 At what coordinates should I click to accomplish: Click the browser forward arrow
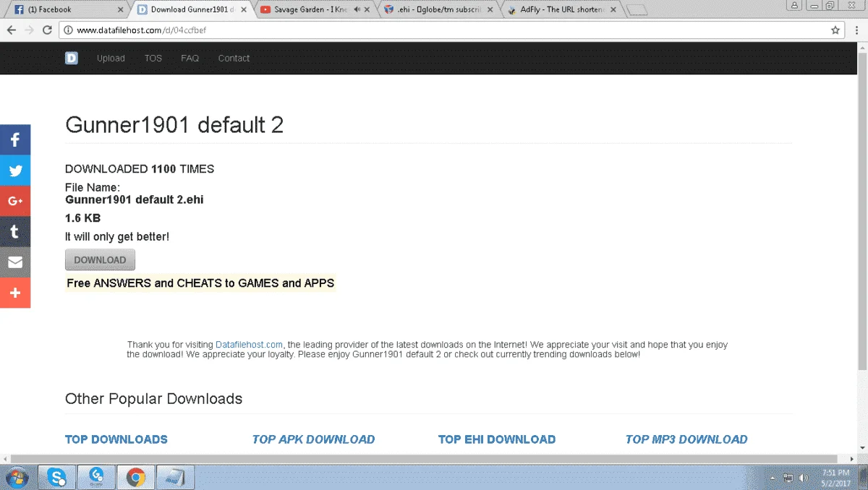tap(30, 30)
